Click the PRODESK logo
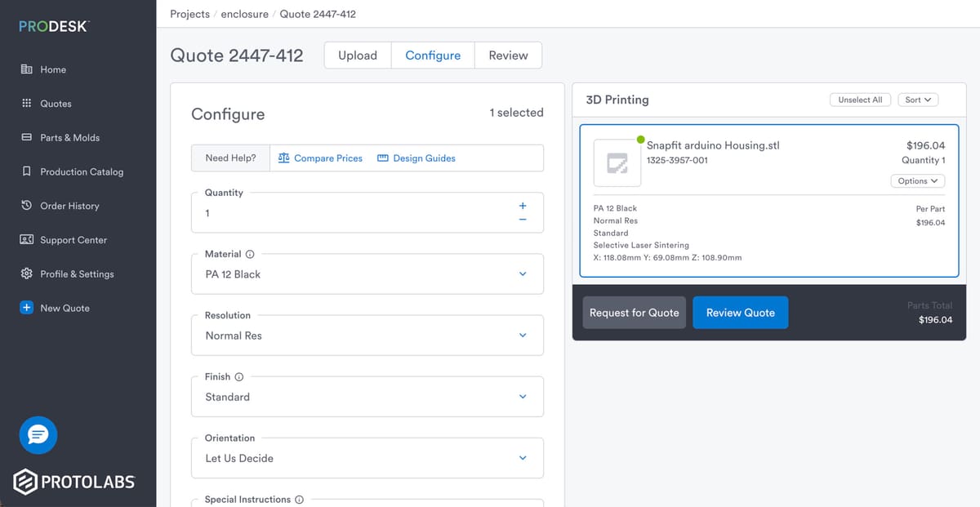This screenshot has width=980, height=507. click(54, 26)
